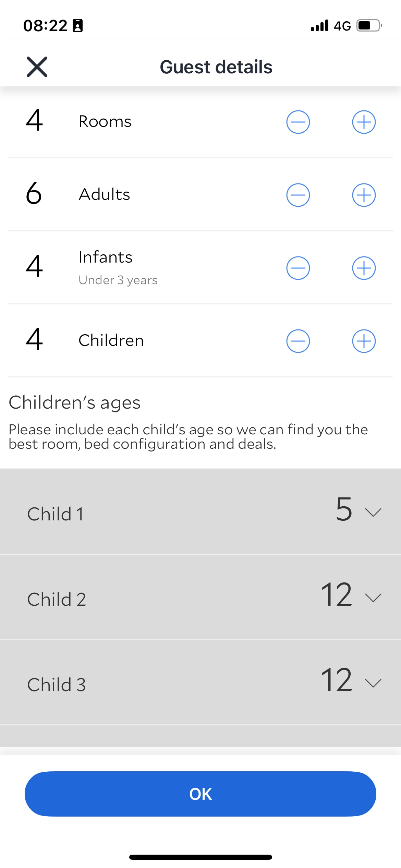This screenshot has height=868, width=401.
Task: Tap the Child 2 row label
Action: pyautogui.click(x=57, y=599)
